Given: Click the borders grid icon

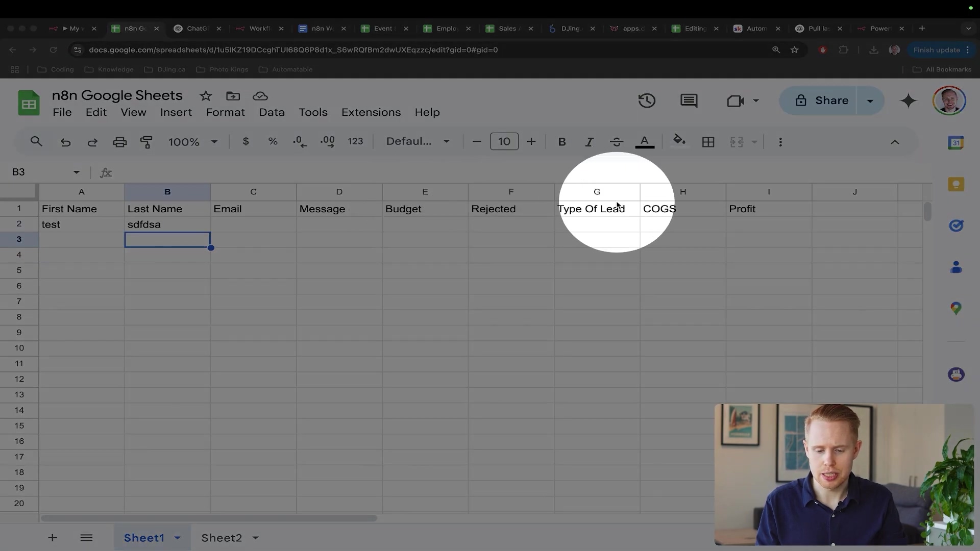Looking at the screenshot, I should 708,142.
